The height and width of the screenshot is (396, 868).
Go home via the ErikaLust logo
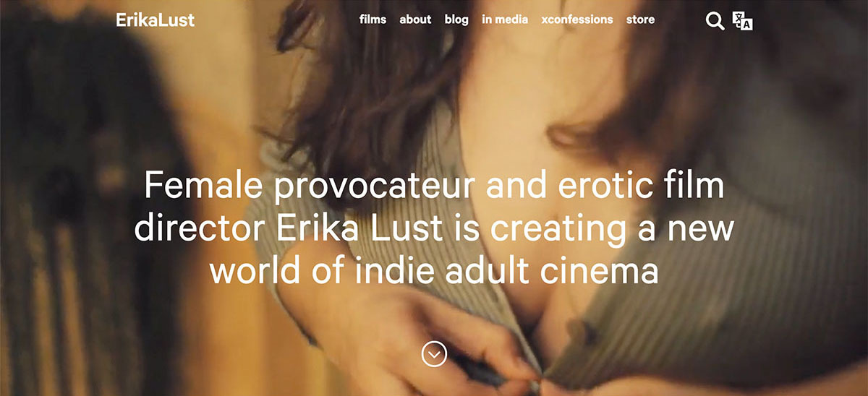tap(155, 20)
